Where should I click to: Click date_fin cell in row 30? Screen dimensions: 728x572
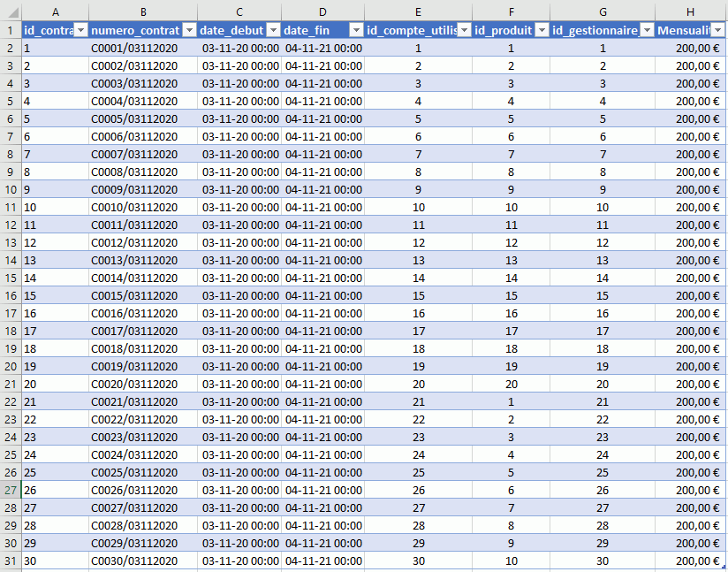pos(322,543)
